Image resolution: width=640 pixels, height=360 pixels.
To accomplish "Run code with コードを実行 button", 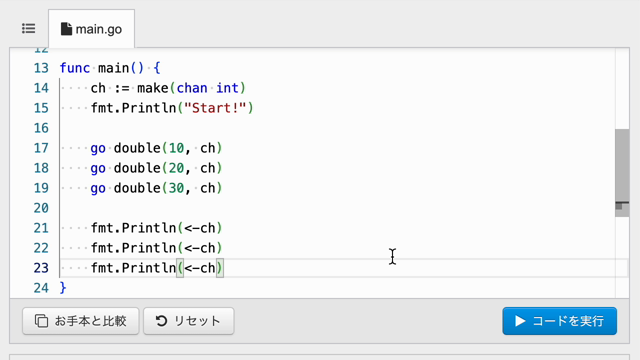I will pyautogui.click(x=560, y=321).
